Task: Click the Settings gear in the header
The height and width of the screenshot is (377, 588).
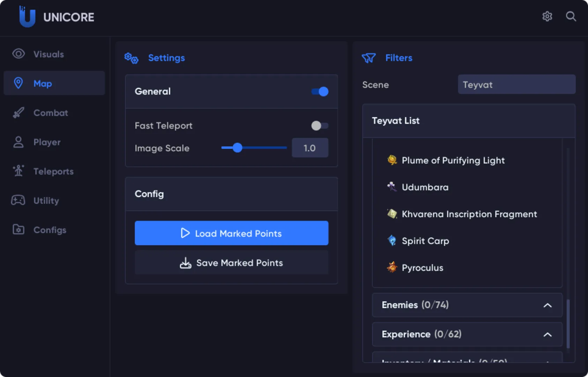Action: [x=547, y=16]
